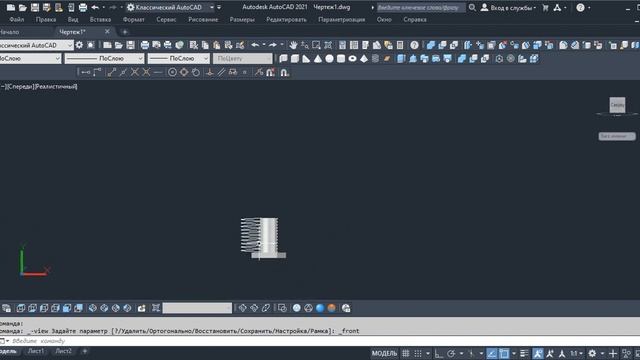Select the Pyramid solid tool

[x=364, y=59]
